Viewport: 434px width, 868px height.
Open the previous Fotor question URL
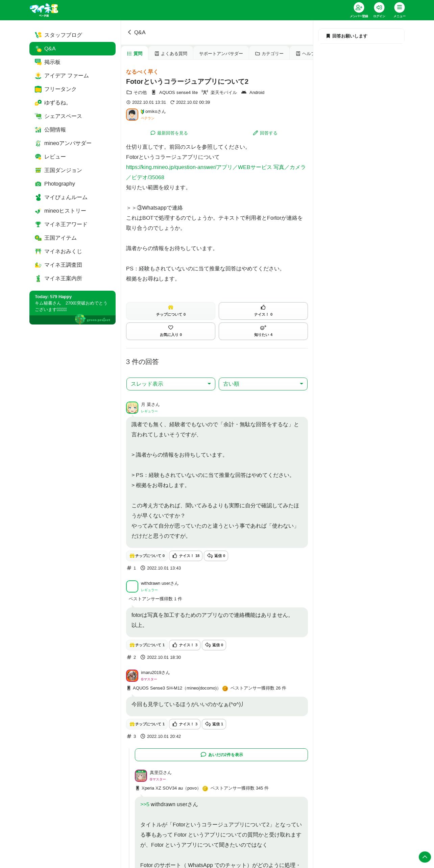216,172
